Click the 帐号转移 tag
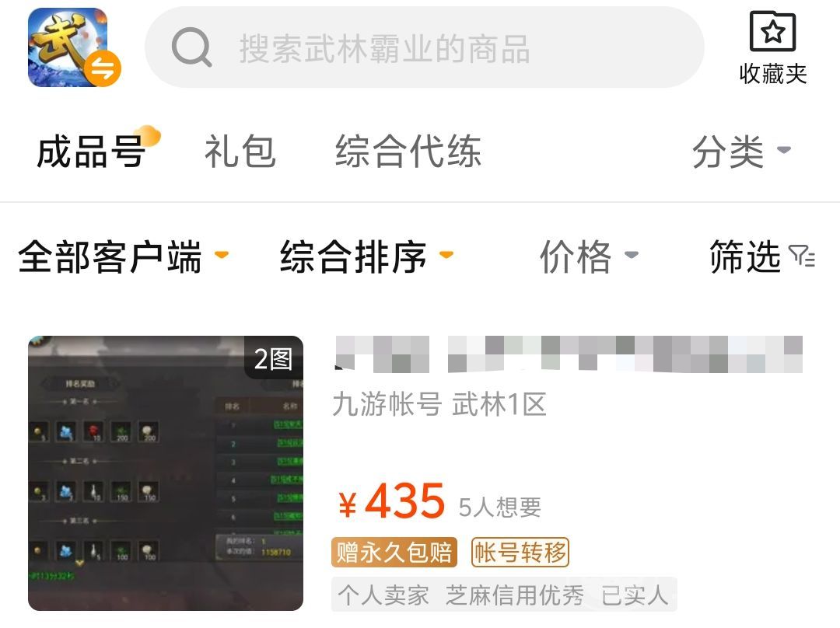The height and width of the screenshot is (628, 840). click(x=520, y=552)
